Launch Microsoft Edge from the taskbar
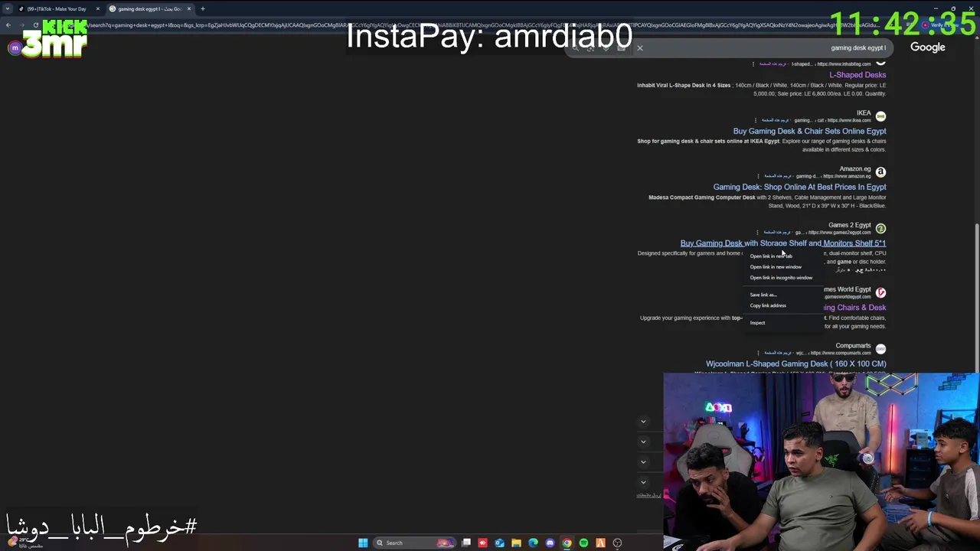This screenshot has height=551, width=980. pyautogui.click(x=533, y=543)
